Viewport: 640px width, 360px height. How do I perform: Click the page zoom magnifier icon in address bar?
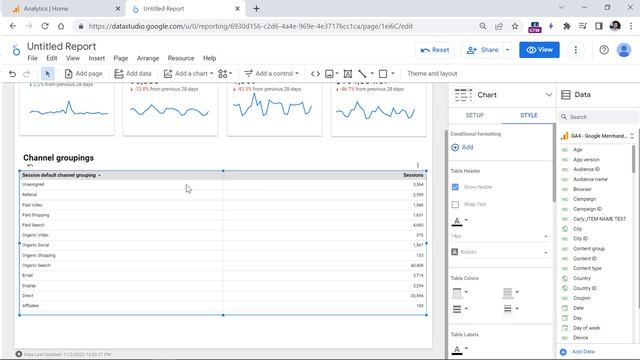click(482, 26)
